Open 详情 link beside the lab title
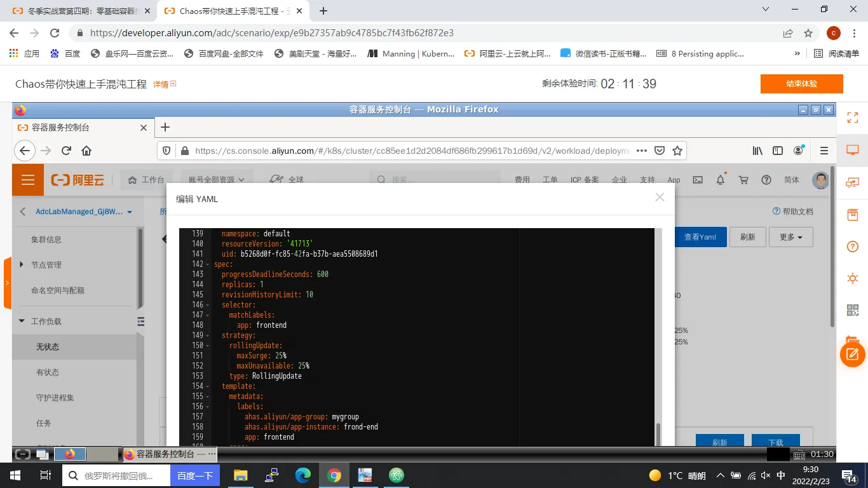 point(164,84)
